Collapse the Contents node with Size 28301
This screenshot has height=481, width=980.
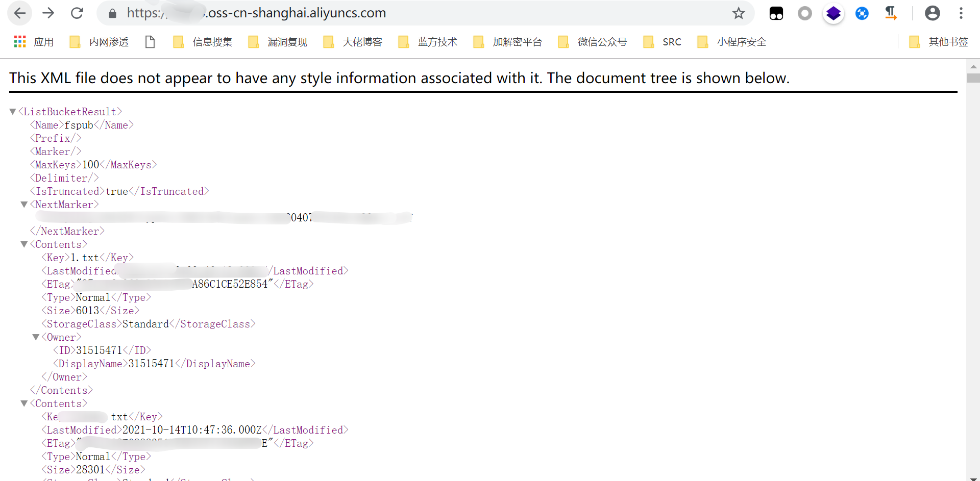[24, 403]
